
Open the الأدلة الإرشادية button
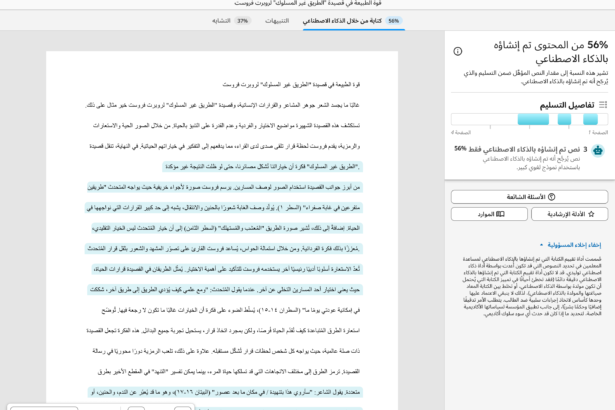click(570, 214)
